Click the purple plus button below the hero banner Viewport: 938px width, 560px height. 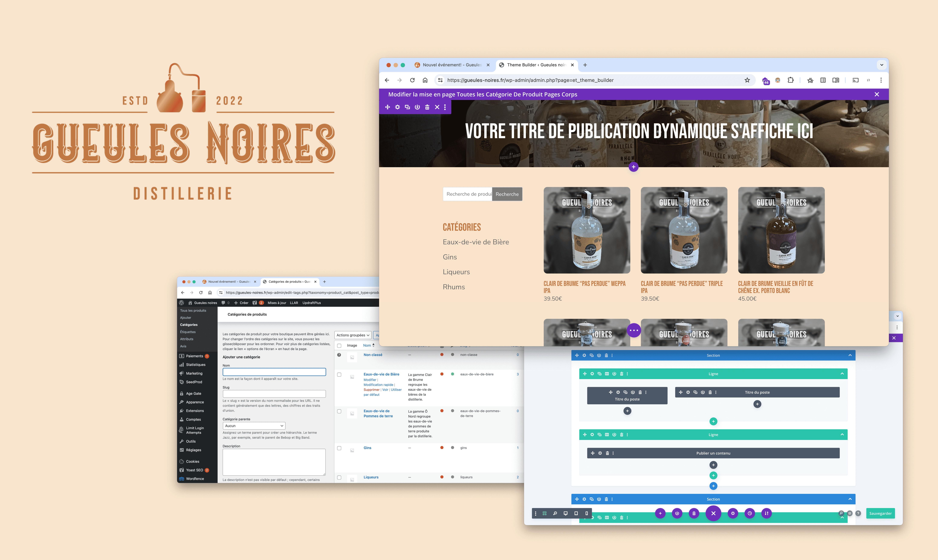pos(633,167)
